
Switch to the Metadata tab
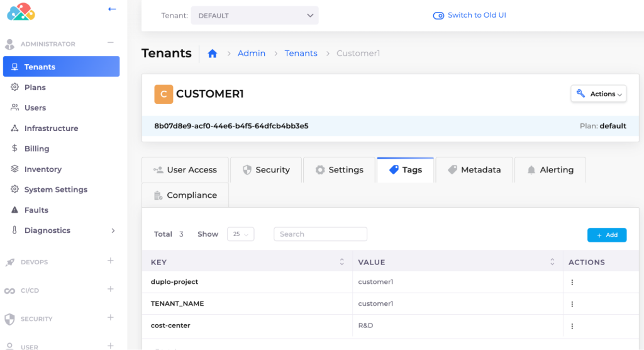[474, 170]
